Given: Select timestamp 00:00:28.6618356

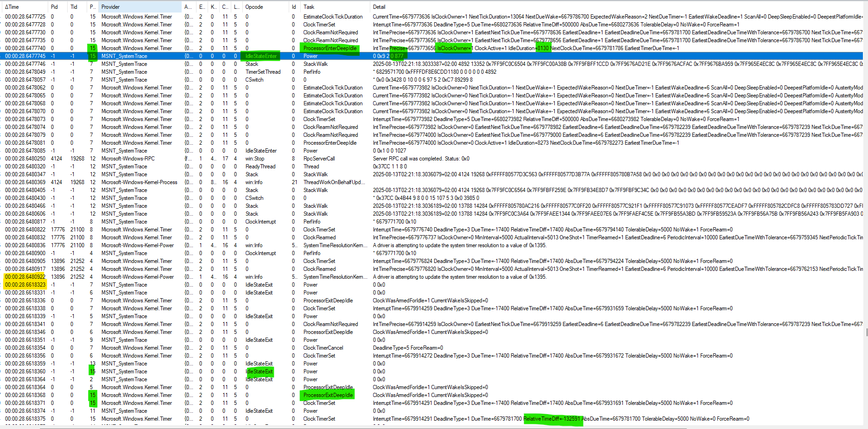Looking at the screenshot, I should (25, 356).
